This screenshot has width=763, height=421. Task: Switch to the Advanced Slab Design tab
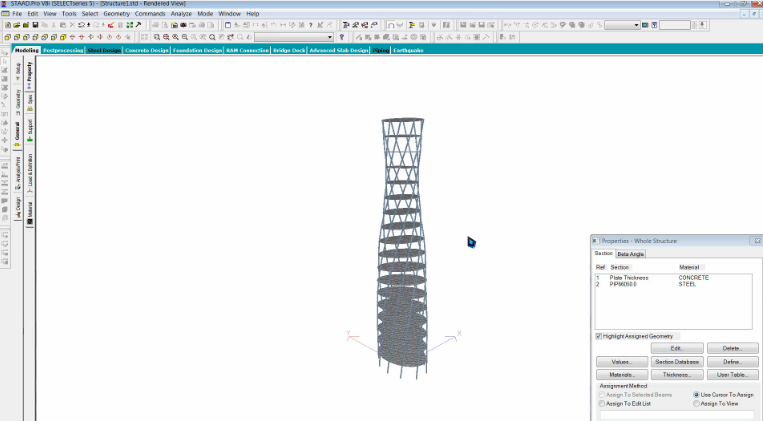tap(339, 50)
